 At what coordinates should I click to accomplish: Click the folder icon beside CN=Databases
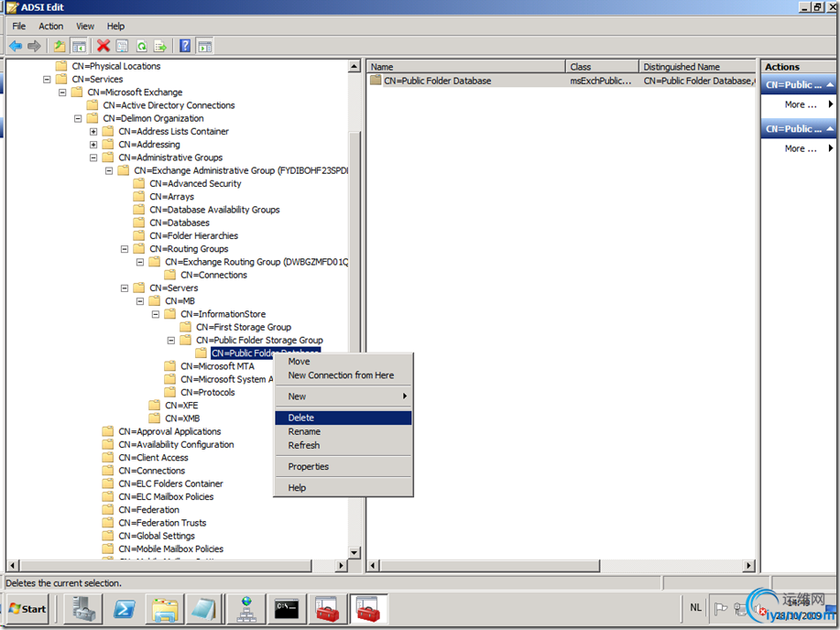tap(138, 223)
